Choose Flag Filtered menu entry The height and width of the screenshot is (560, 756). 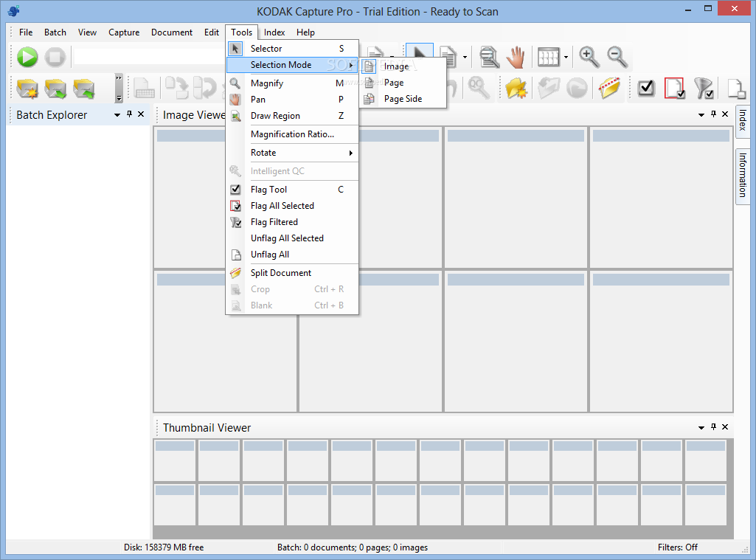[292, 222]
